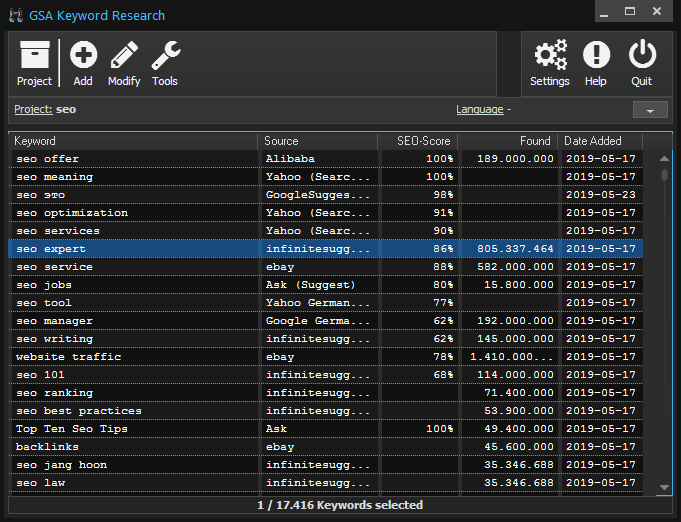Image resolution: width=681 pixels, height=522 pixels.
Task: Select the 'seo jang hoon' row
Action: coord(326,465)
